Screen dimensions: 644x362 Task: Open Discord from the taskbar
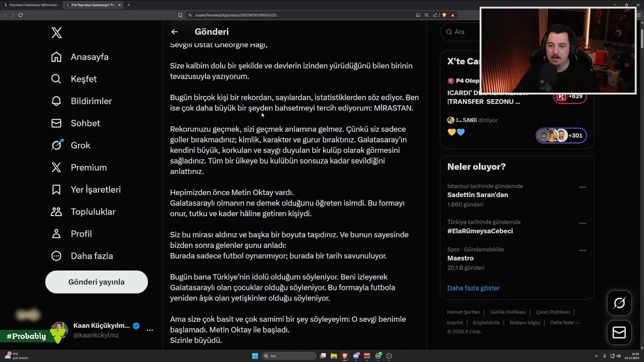coord(356,356)
